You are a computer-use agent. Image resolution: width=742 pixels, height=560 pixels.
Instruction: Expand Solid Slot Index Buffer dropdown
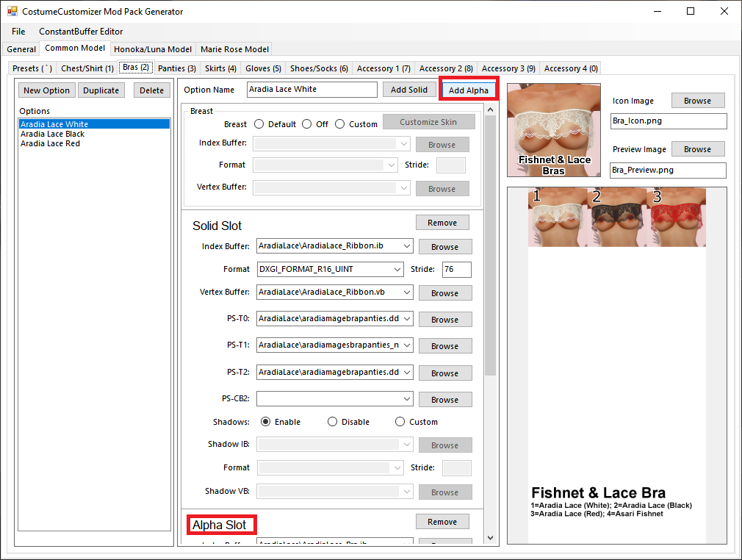pos(407,246)
